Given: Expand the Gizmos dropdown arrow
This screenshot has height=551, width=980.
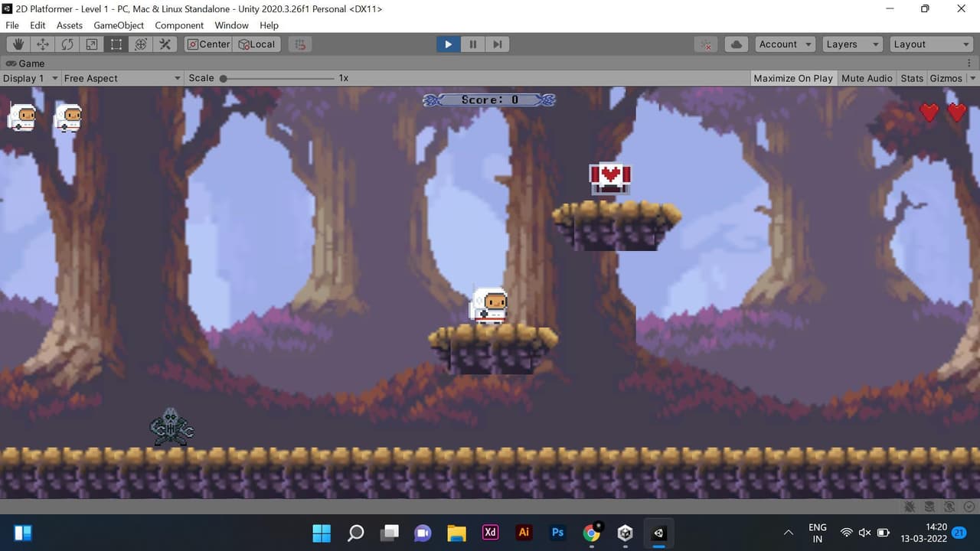Looking at the screenshot, I should (972, 78).
